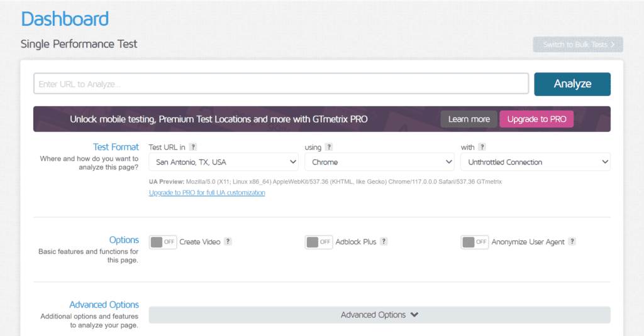Open the Unthrottled Connection dropdown

tap(536, 162)
